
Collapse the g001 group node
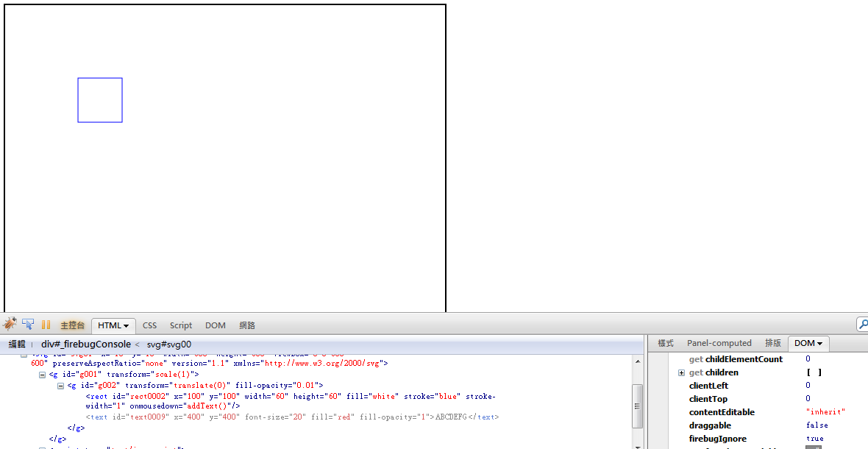coord(43,375)
